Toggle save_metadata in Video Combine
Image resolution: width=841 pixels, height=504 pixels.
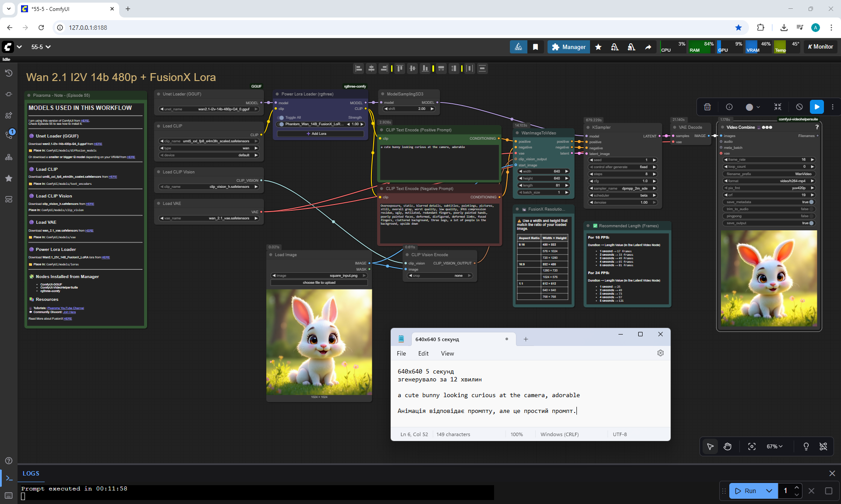pyautogui.click(x=811, y=202)
